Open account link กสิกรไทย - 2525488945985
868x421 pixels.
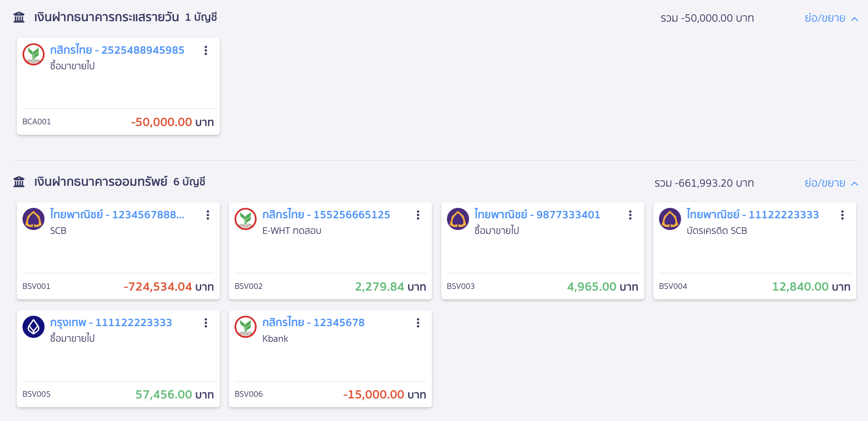pyautogui.click(x=117, y=50)
